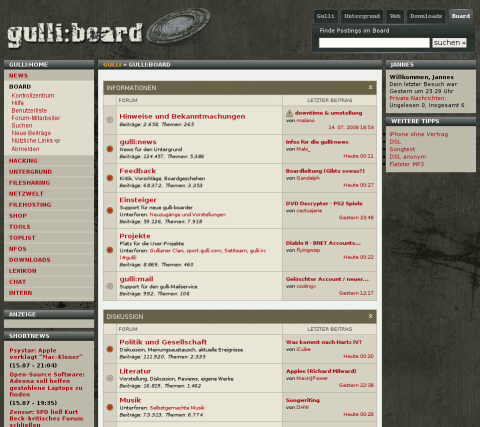Screen dimensions: 480x427
Task: Open the HACKING sidebar section
Action: pos(23,161)
